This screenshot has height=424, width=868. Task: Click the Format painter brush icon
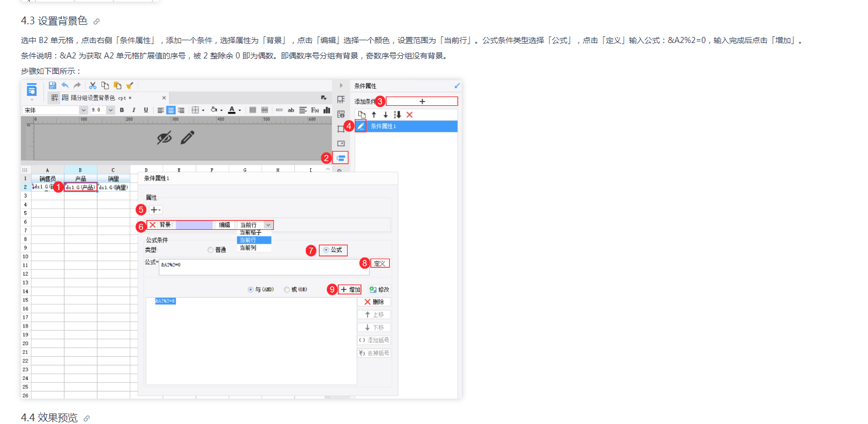tap(130, 85)
